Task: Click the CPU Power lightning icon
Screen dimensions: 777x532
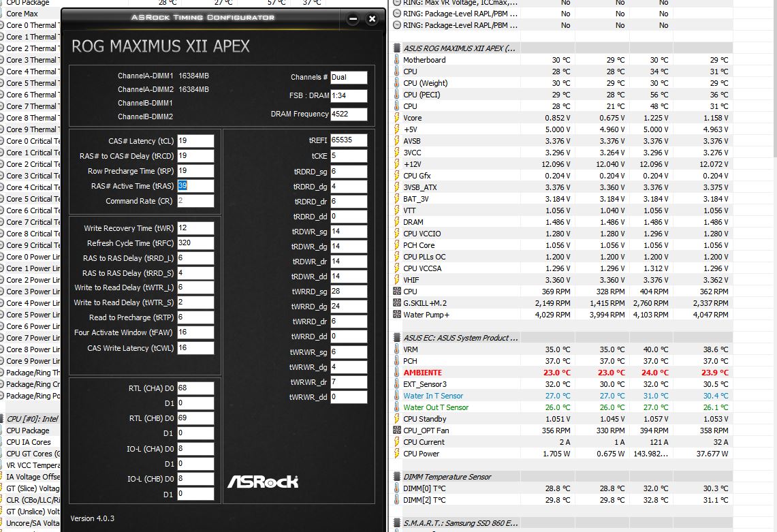Action: pos(397,454)
